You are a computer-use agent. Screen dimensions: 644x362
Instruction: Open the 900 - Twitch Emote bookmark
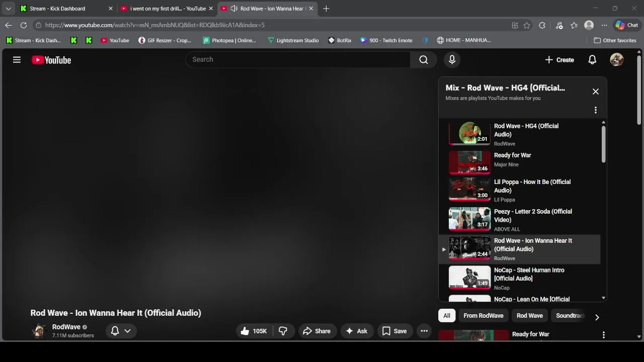click(386, 40)
